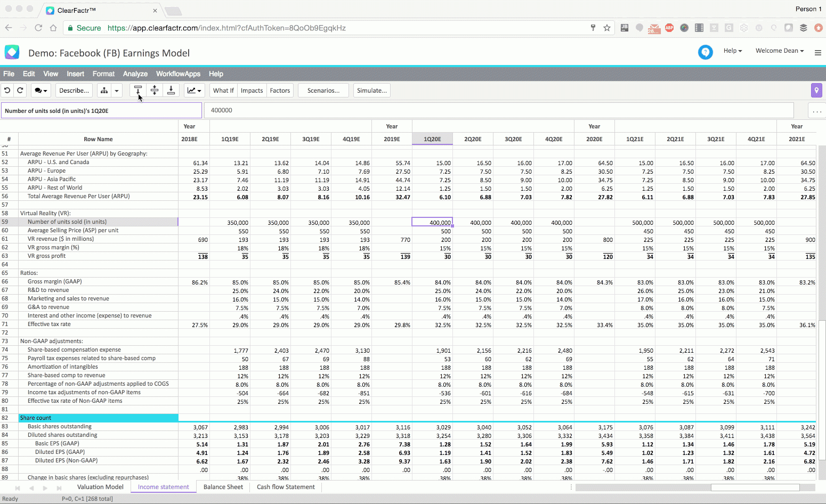
Task: Click the undo arrow icon
Action: pos(7,91)
